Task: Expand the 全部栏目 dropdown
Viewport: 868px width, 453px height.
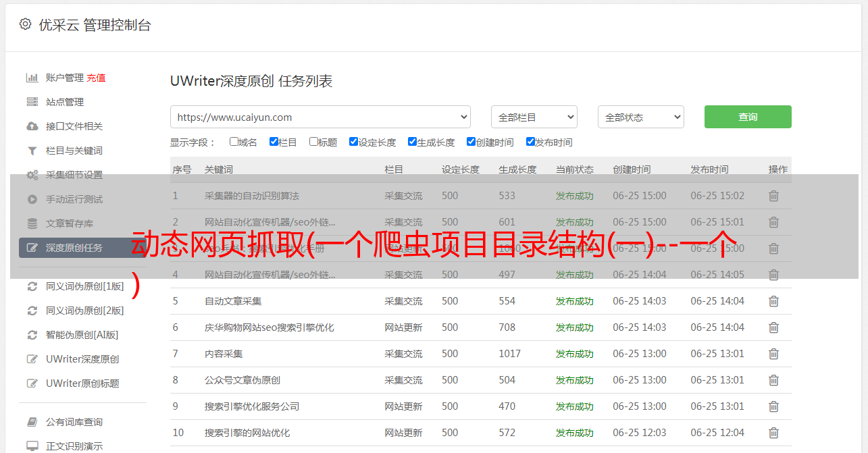Action: (x=534, y=117)
